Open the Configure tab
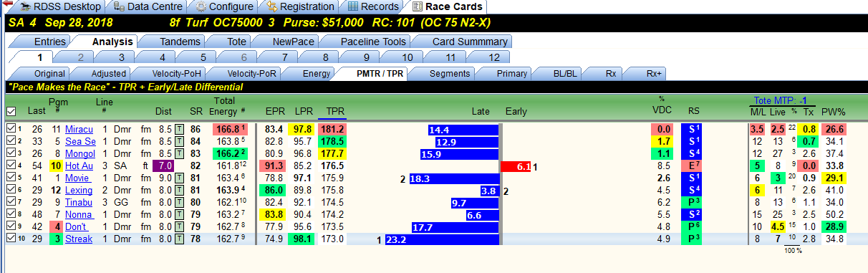 coord(221,6)
